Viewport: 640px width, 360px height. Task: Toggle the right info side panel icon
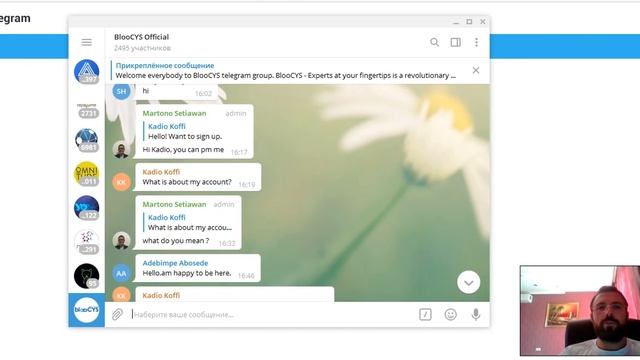tap(456, 42)
